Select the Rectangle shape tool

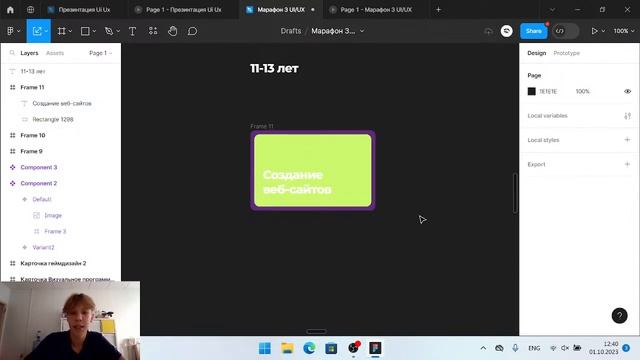(x=85, y=31)
